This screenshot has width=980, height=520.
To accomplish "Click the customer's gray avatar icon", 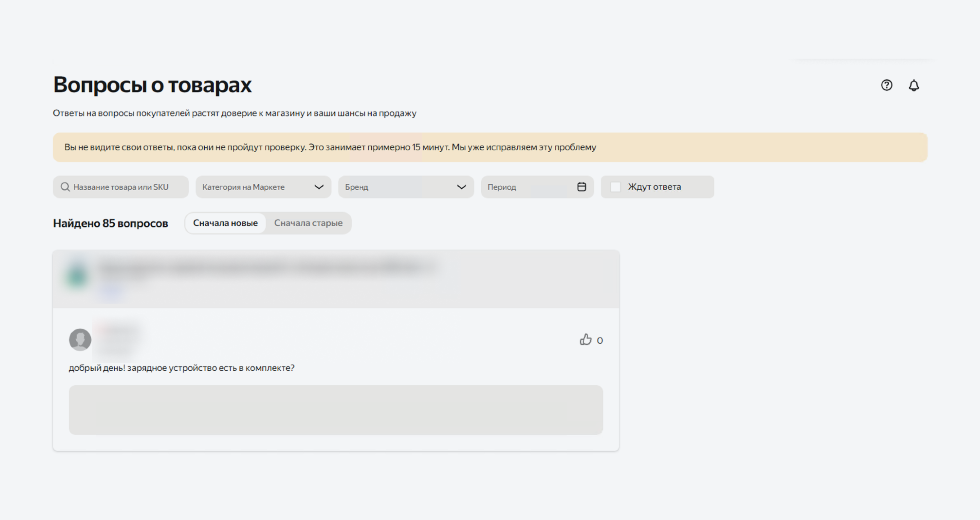I will 80,340.
